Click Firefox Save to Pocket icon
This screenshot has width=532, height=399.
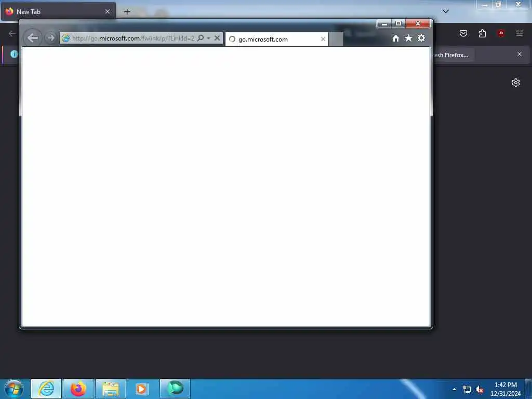pyautogui.click(x=463, y=33)
